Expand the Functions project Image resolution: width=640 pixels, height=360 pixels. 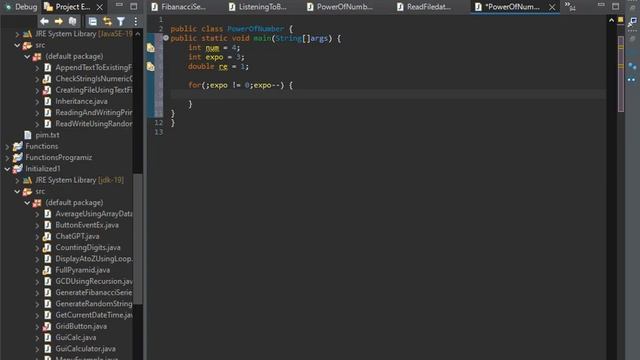(x=7, y=147)
